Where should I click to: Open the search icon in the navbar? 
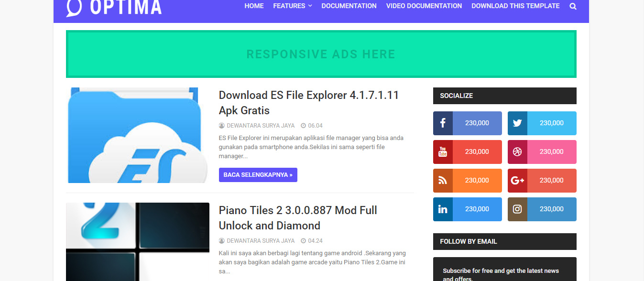click(573, 6)
